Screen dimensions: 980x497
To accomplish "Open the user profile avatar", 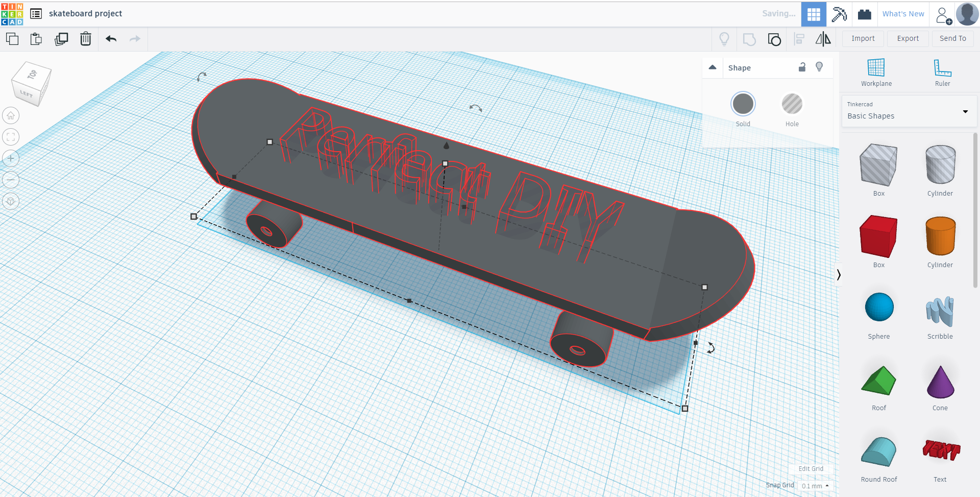I will pyautogui.click(x=967, y=14).
